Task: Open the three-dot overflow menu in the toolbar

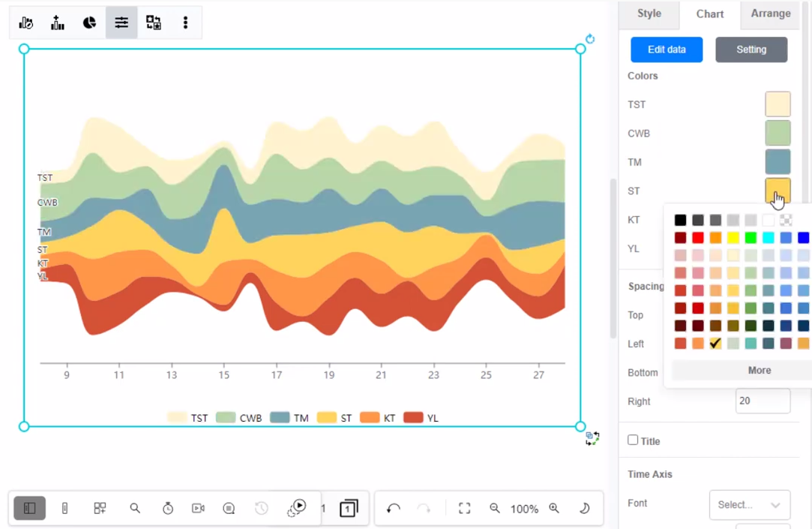Action: pos(185,23)
